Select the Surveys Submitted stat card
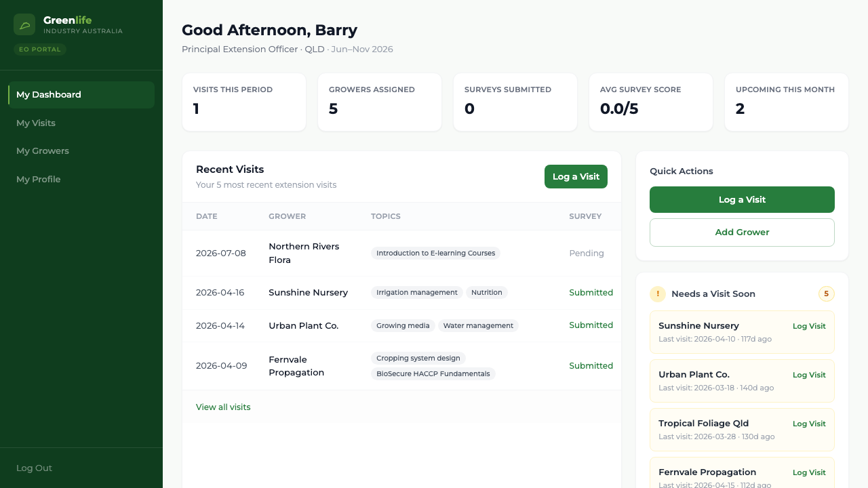 point(515,102)
